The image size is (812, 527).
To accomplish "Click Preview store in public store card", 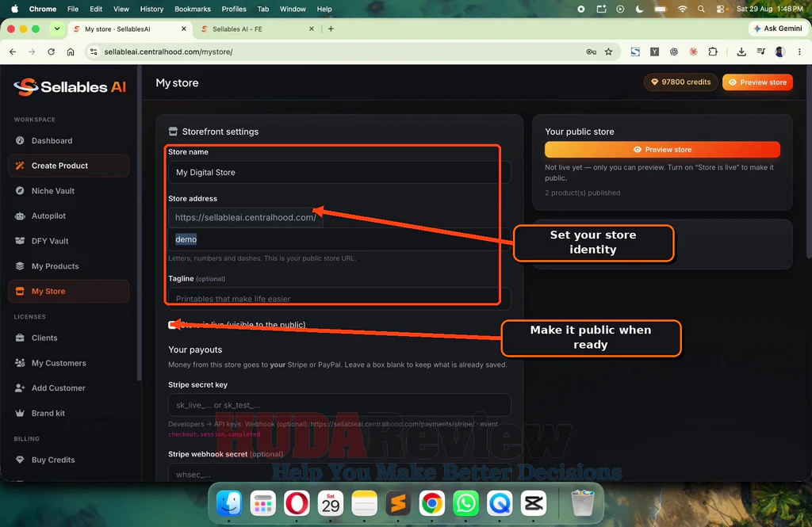I will click(662, 150).
